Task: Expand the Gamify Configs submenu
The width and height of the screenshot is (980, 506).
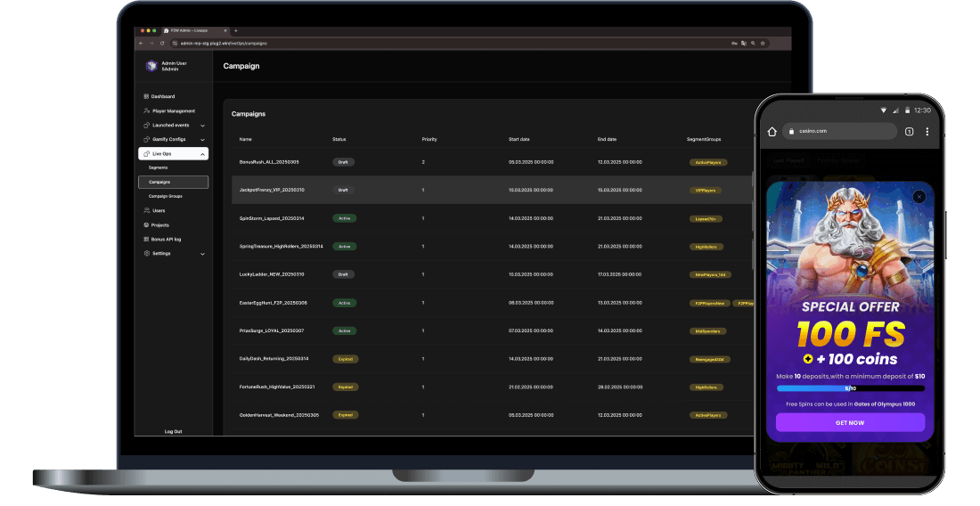Action: point(202,140)
